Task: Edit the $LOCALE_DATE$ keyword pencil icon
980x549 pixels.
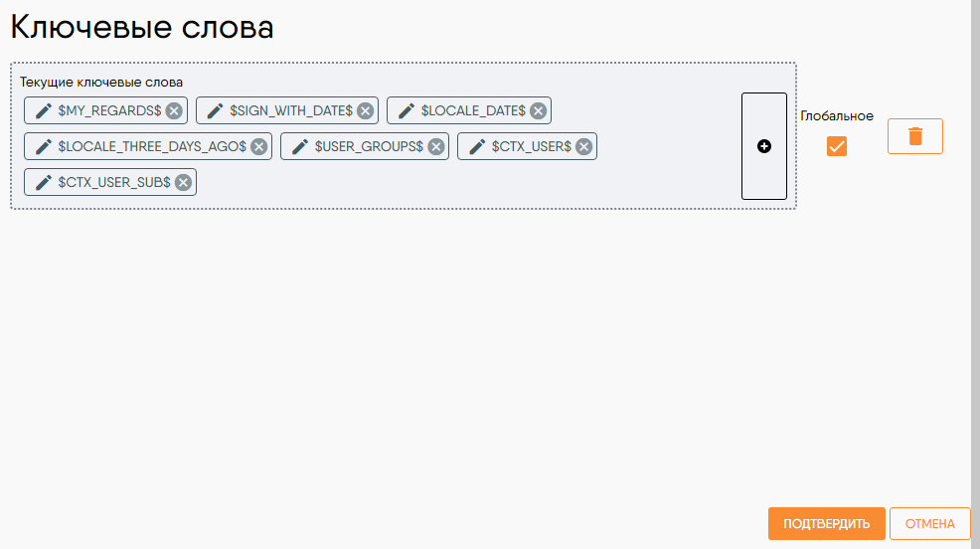Action: [x=407, y=110]
